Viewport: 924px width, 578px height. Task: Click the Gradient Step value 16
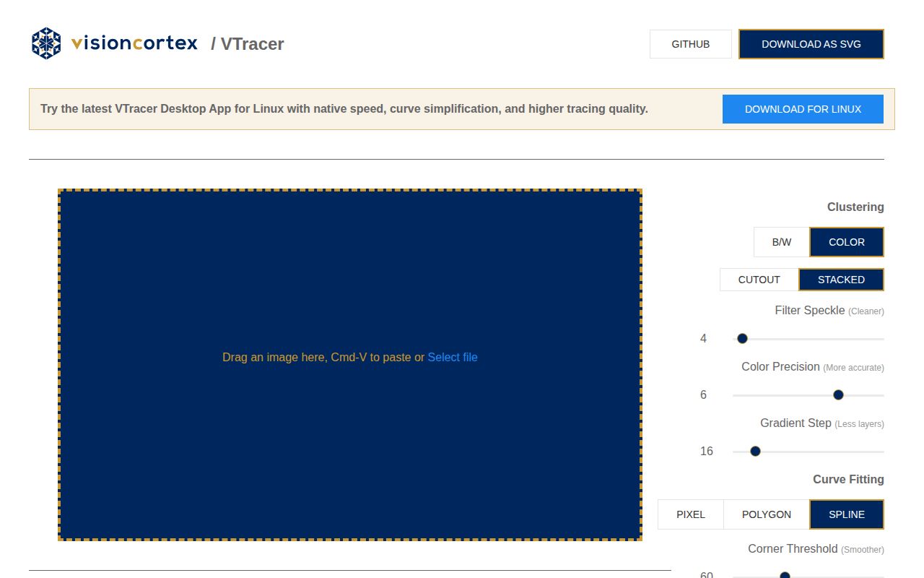(x=707, y=451)
